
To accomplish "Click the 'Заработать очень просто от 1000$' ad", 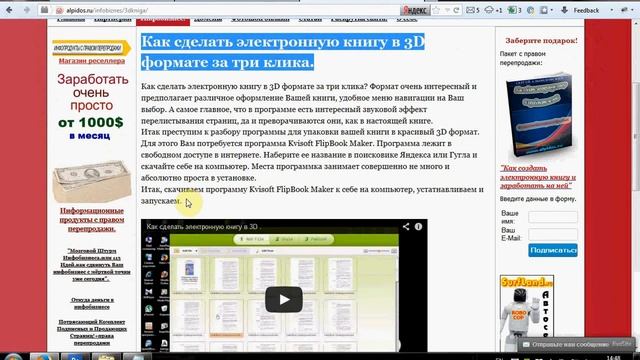I will [91, 107].
